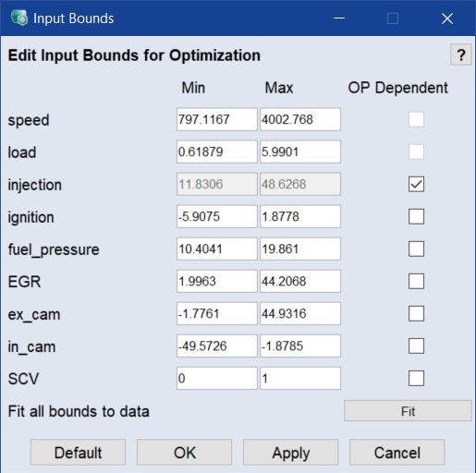
Task: Click the load Max field 5.9901
Action: point(300,152)
